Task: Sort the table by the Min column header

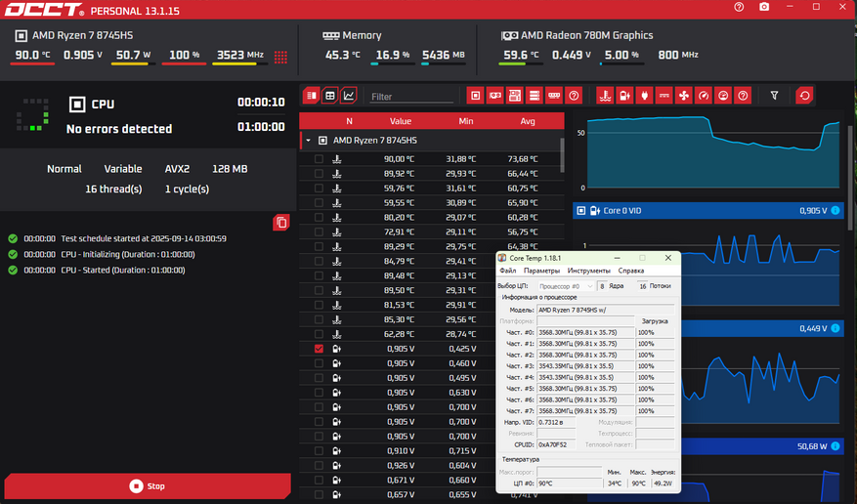Action: pyautogui.click(x=466, y=121)
